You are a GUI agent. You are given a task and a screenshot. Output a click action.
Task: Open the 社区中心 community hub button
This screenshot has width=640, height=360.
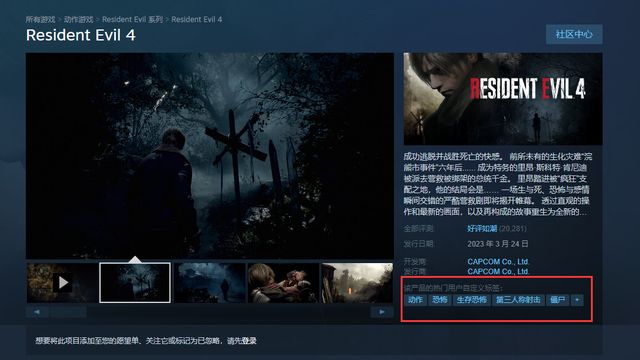574,34
